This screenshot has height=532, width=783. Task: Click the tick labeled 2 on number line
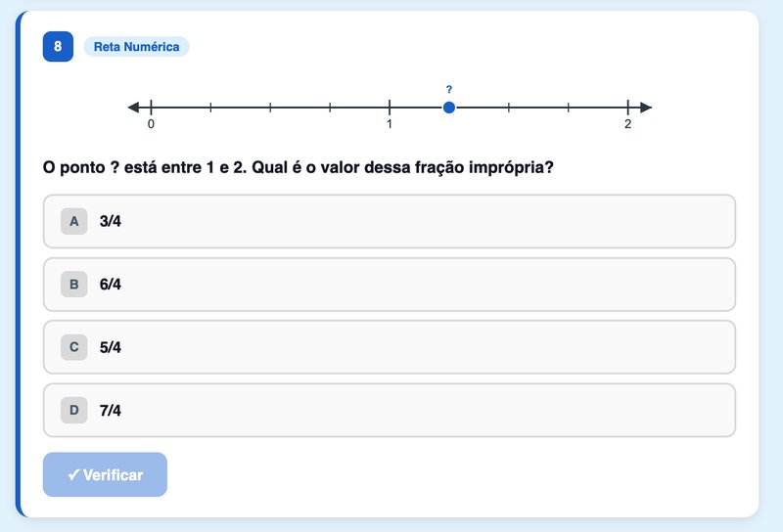(x=627, y=108)
